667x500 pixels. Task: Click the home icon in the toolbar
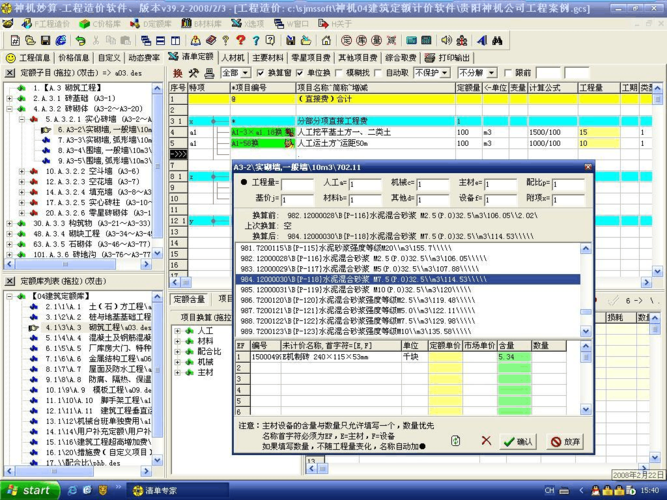click(326, 41)
